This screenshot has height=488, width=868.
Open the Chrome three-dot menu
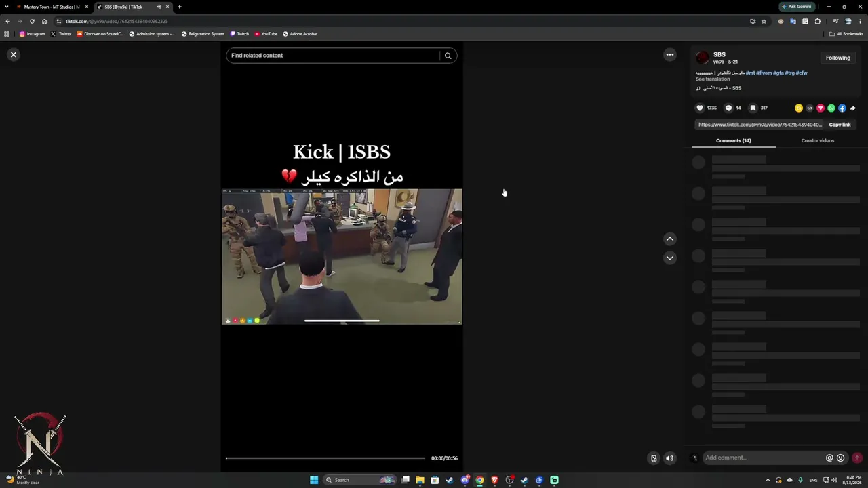pos(861,21)
